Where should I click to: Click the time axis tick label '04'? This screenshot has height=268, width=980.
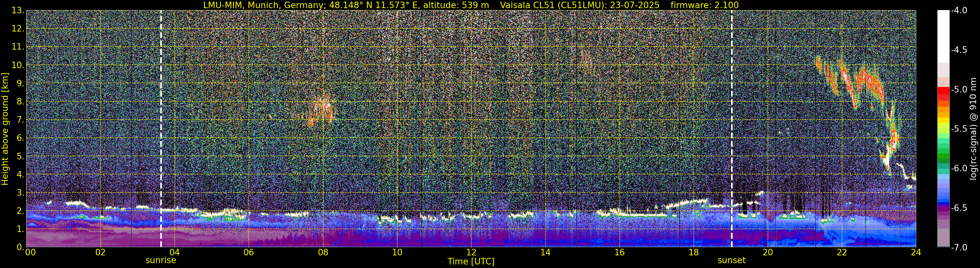(x=174, y=252)
